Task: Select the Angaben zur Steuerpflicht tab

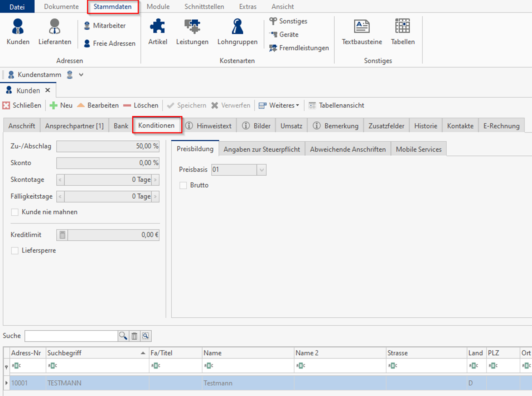Action: [x=262, y=149]
